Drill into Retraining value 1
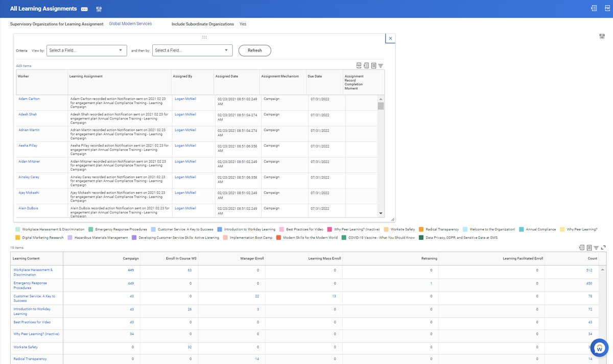 click(431, 283)
